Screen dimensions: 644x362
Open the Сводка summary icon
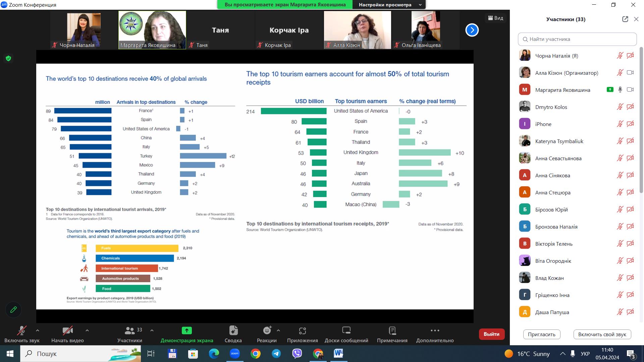(233, 331)
